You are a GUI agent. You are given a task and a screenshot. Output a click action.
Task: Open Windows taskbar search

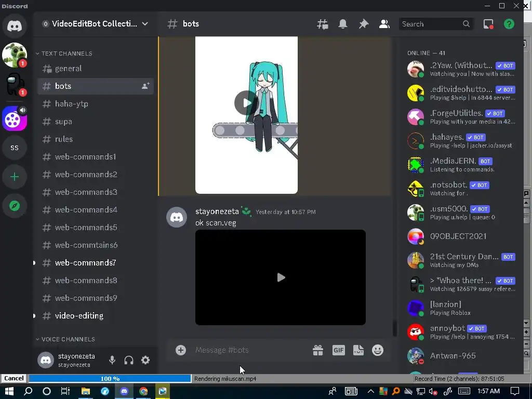(28, 391)
